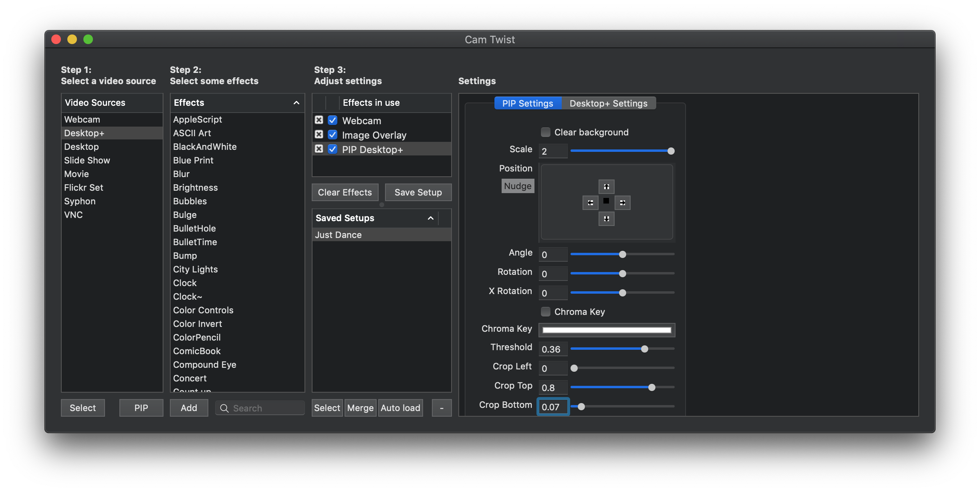Select top-center position grid icon
The height and width of the screenshot is (492, 980).
click(x=605, y=186)
